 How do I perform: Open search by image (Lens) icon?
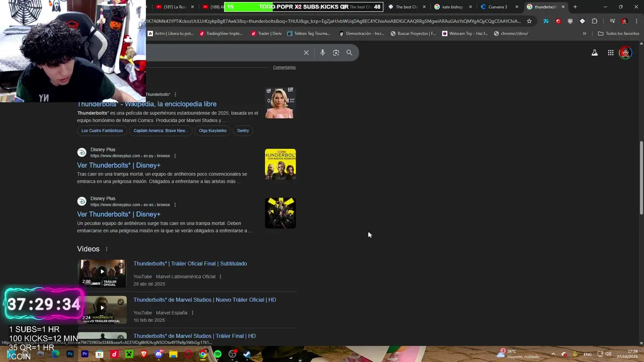(x=336, y=52)
